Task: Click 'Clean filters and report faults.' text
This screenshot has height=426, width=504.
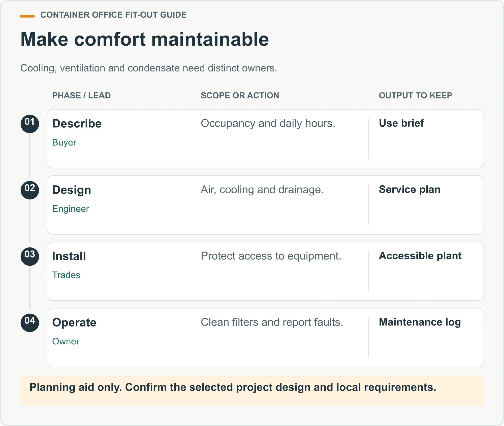Action: pos(272,322)
